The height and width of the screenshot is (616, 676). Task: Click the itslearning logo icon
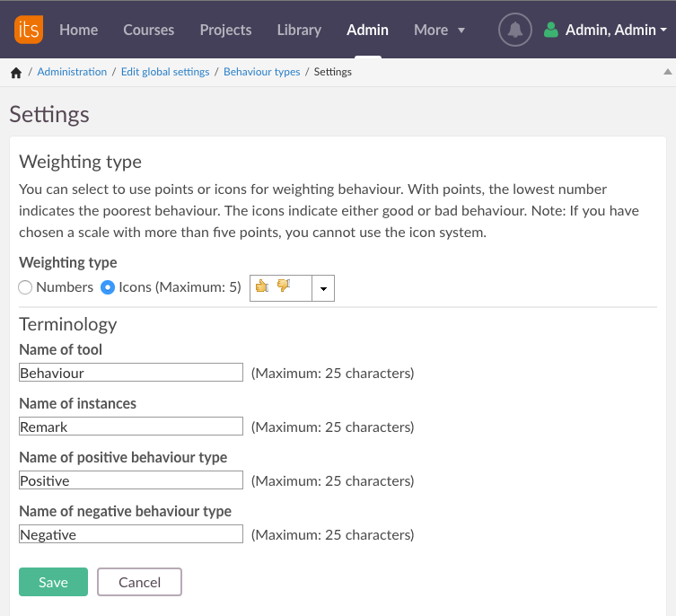click(x=29, y=30)
